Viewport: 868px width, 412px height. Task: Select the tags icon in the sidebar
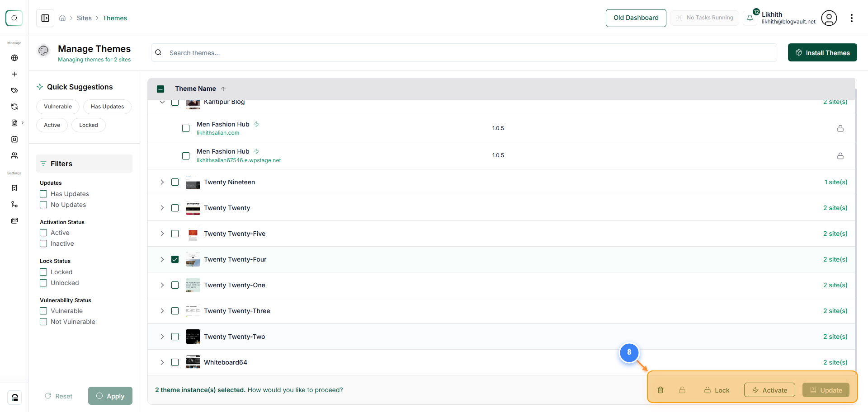pyautogui.click(x=14, y=90)
